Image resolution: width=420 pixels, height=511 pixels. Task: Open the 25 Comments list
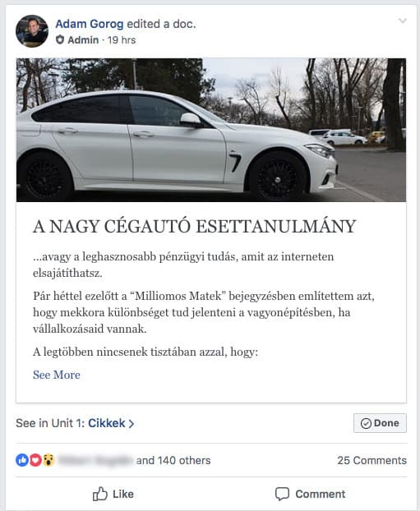pyautogui.click(x=372, y=460)
